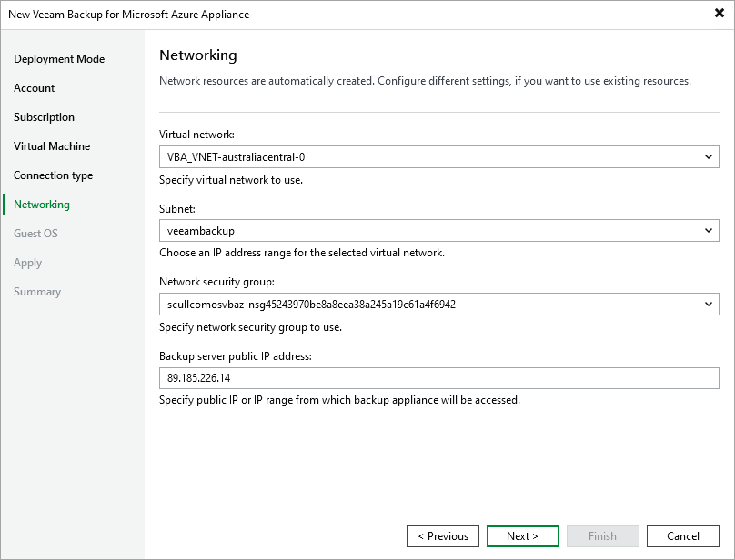Go to Deployment Mode step

point(59,59)
